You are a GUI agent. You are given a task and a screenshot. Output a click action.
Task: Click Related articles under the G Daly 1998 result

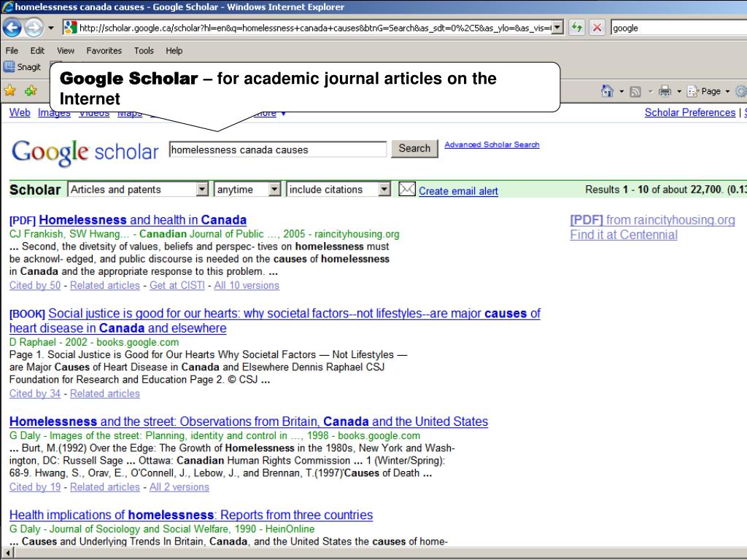point(105,486)
